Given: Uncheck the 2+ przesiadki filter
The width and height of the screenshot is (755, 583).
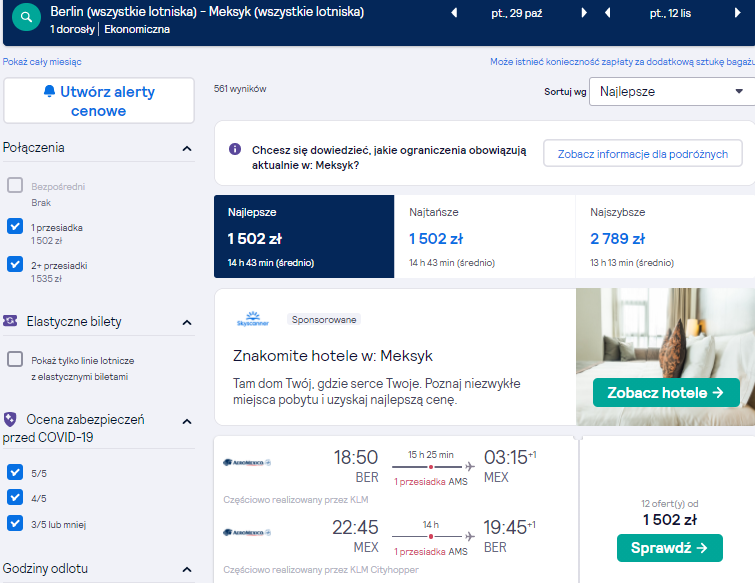Looking at the screenshot, I should point(15,264).
